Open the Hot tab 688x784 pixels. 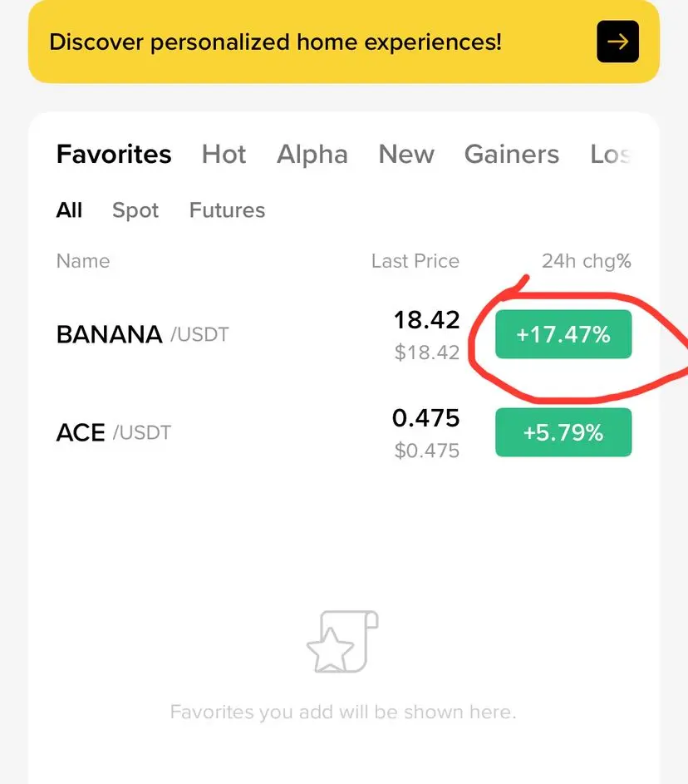pyautogui.click(x=224, y=155)
